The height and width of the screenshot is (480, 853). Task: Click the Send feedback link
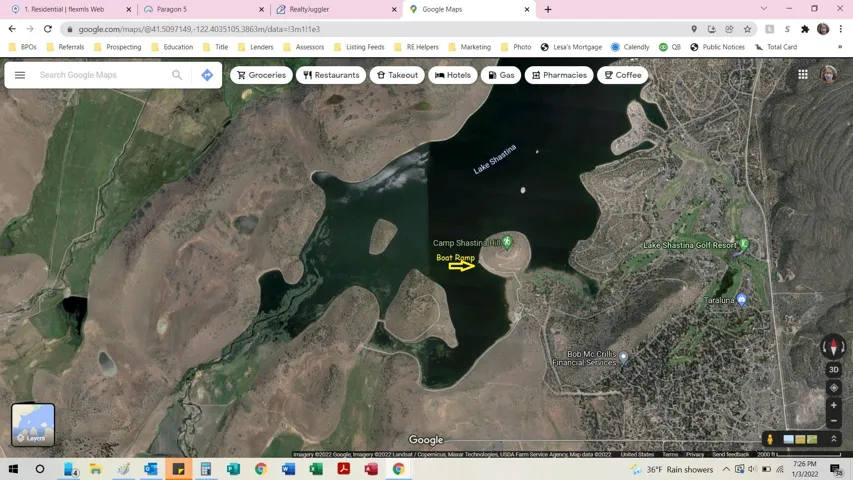tap(730, 454)
